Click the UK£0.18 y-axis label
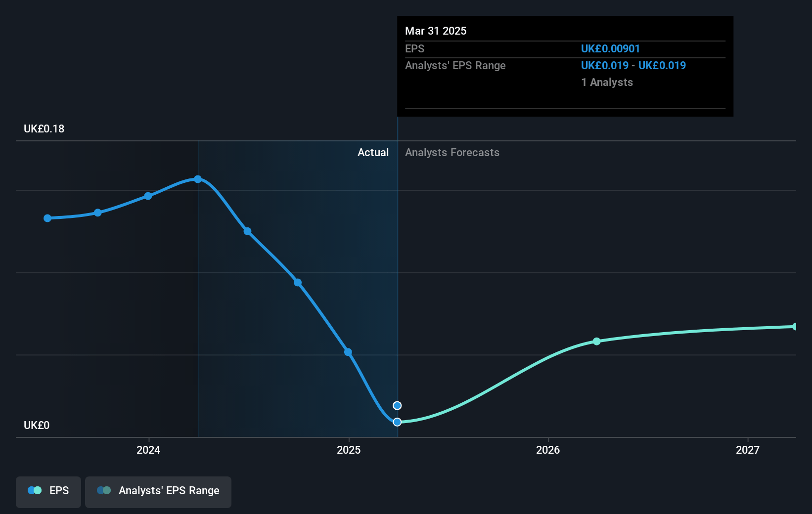Image resolution: width=812 pixels, height=514 pixels. pyautogui.click(x=44, y=129)
